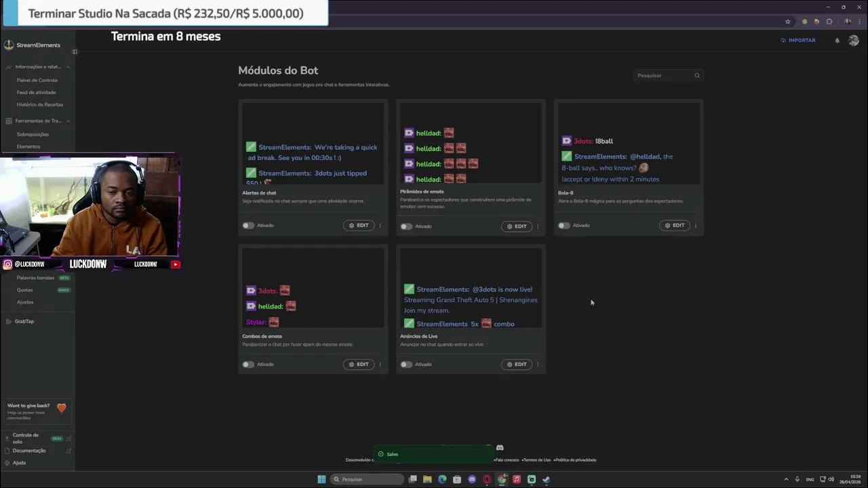Screen dimensions: 868x488
Task: Open Palavras banidas menu item
Action: pyautogui.click(x=35, y=278)
